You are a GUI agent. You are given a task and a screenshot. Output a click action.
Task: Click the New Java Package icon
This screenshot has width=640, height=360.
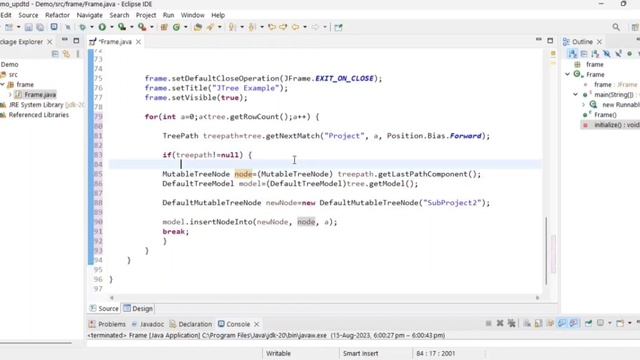[164, 27]
